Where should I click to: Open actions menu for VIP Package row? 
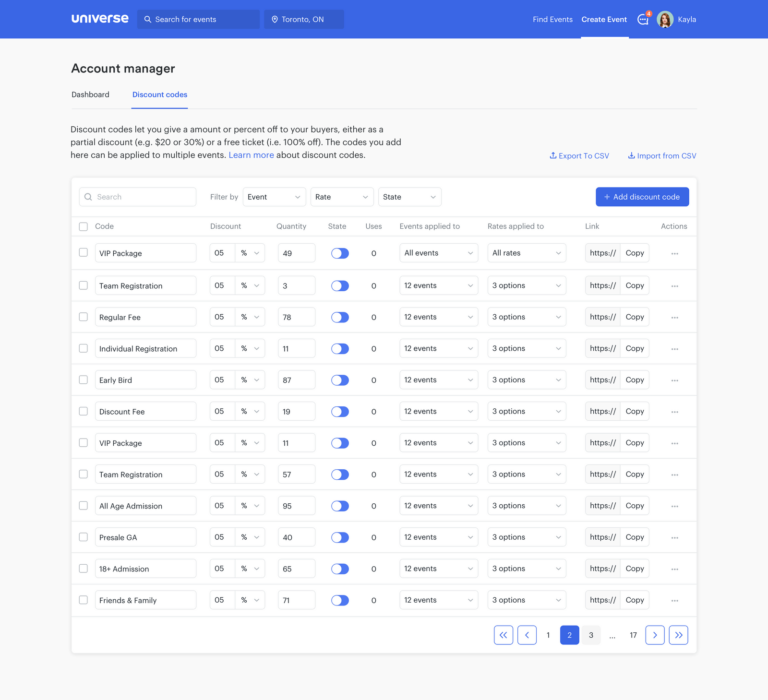point(674,253)
